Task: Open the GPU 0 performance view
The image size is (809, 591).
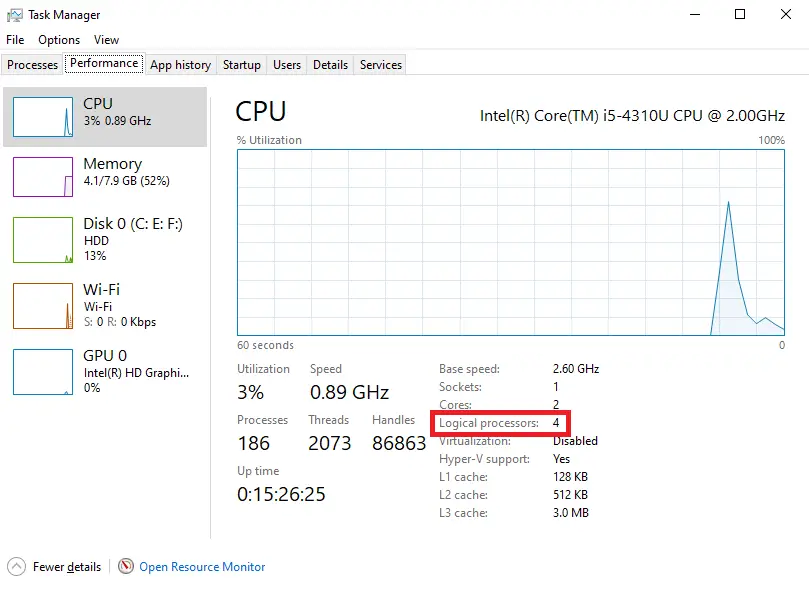Action: tap(105, 372)
